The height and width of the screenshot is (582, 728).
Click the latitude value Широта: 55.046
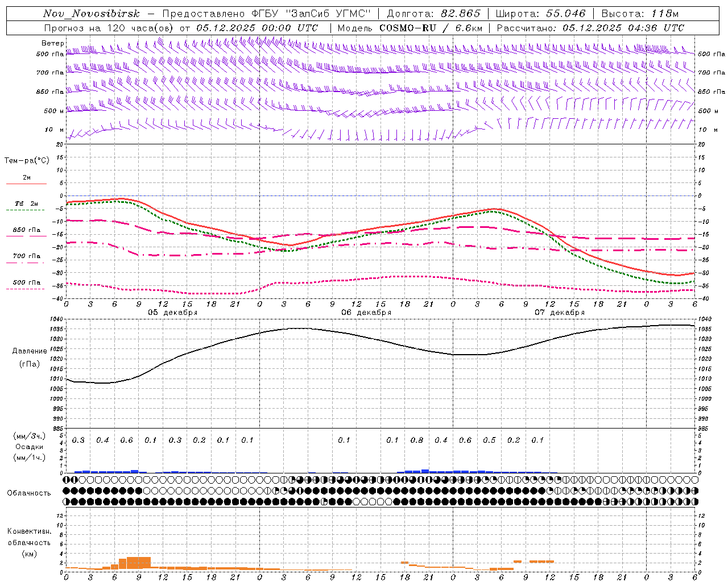540,14
